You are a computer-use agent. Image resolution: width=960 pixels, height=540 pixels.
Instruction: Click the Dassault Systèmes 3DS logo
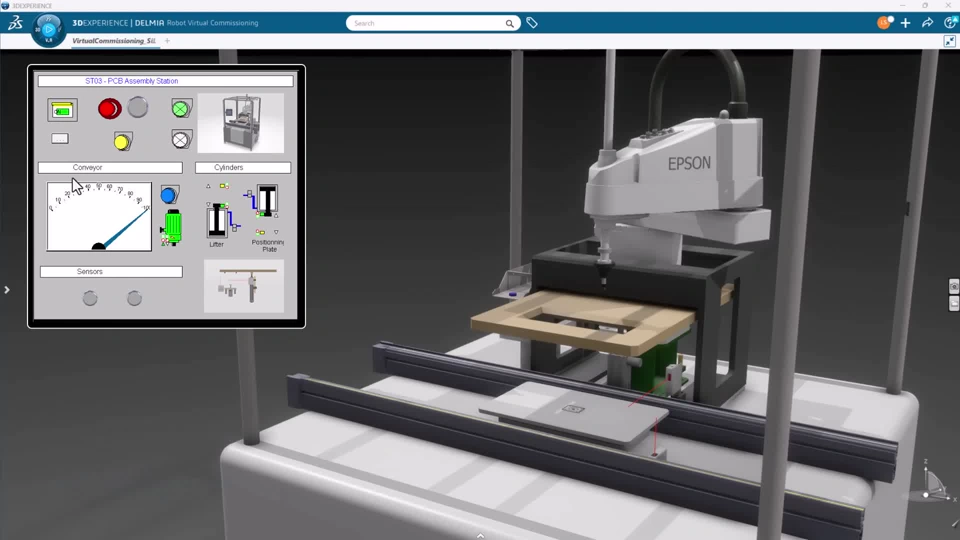15,23
